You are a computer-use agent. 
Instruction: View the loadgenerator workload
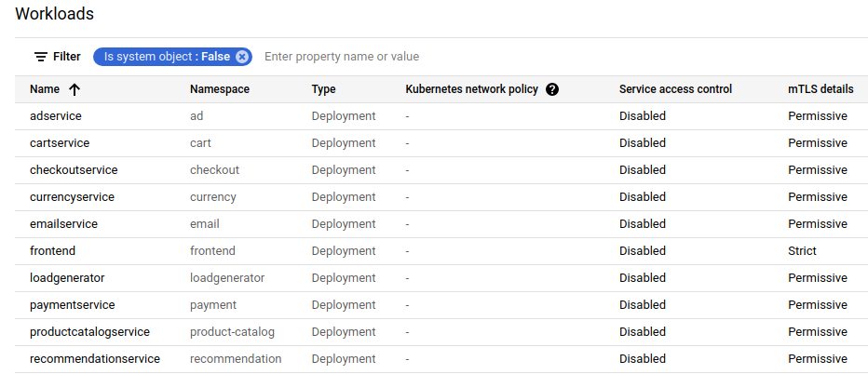click(x=67, y=278)
